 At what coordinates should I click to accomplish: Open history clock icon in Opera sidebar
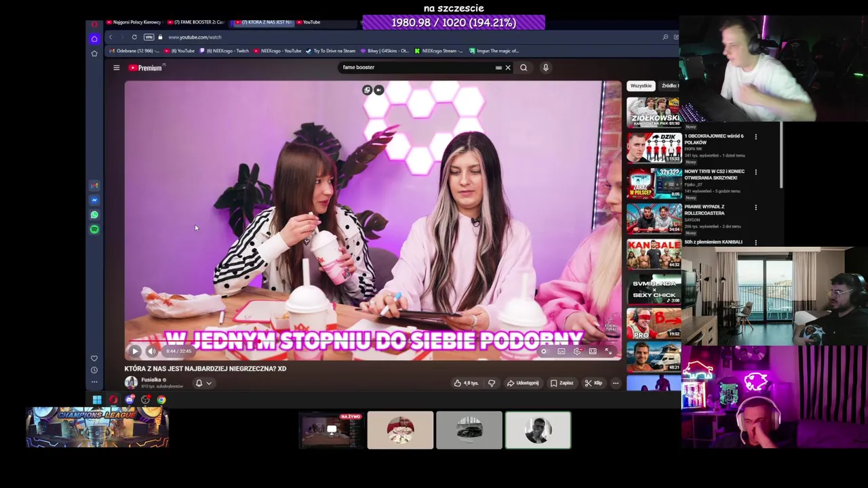tap(94, 370)
